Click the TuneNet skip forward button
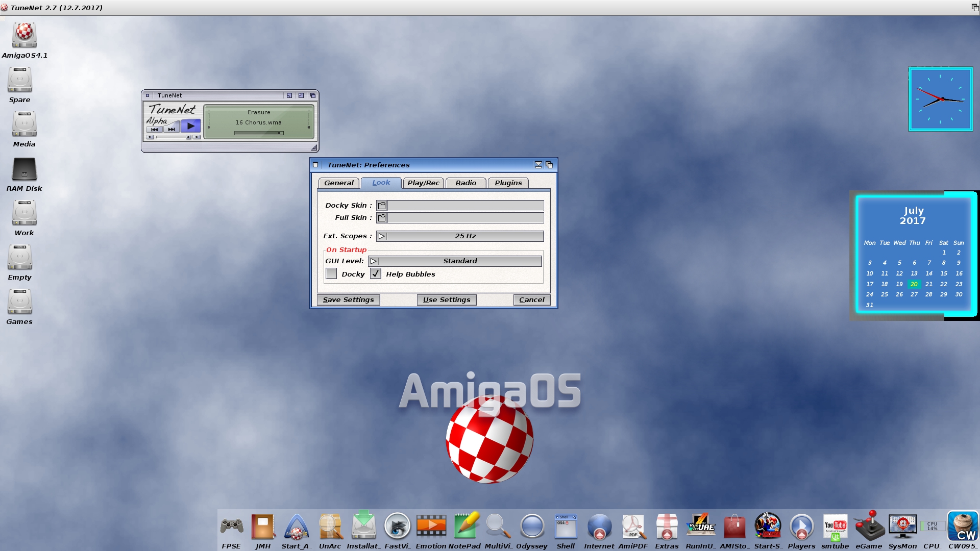The width and height of the screenshot is (980, 551). tap(171, 129)
